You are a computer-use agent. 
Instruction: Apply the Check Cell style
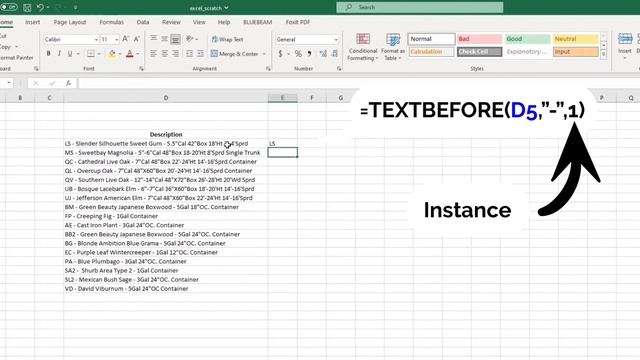click(479, 52)
